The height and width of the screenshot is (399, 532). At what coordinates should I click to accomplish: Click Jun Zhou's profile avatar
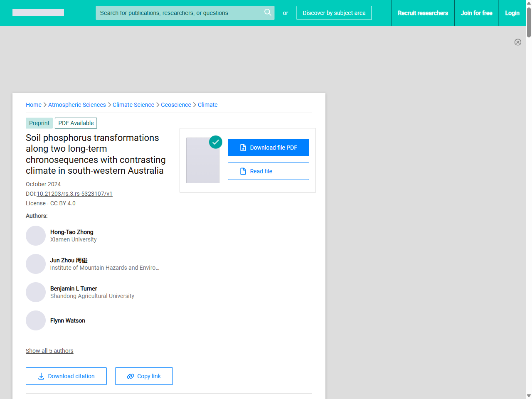point(36,264)
